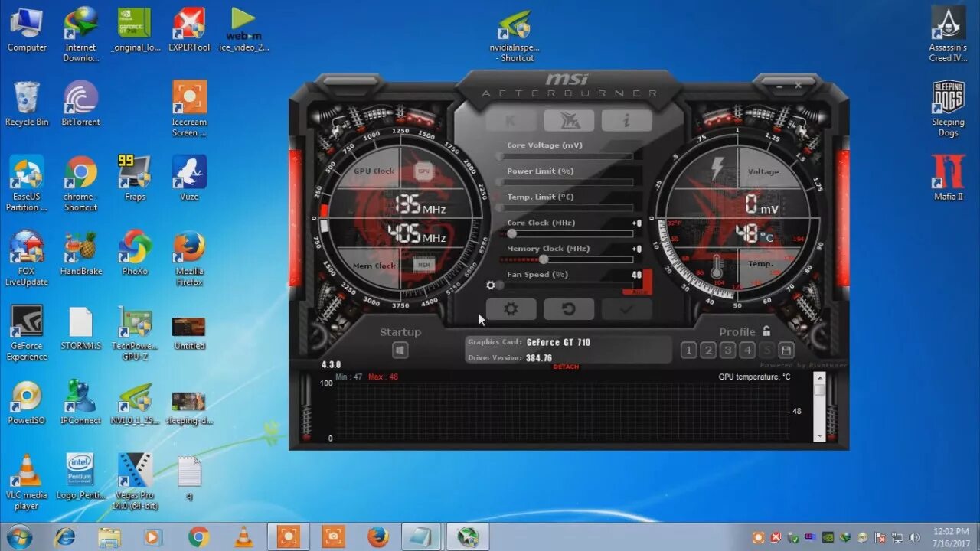The height and width of the screenshot is (551, 980).
Task: Select the Sleeping Dogs desktop icon
Action: point(948,109)
